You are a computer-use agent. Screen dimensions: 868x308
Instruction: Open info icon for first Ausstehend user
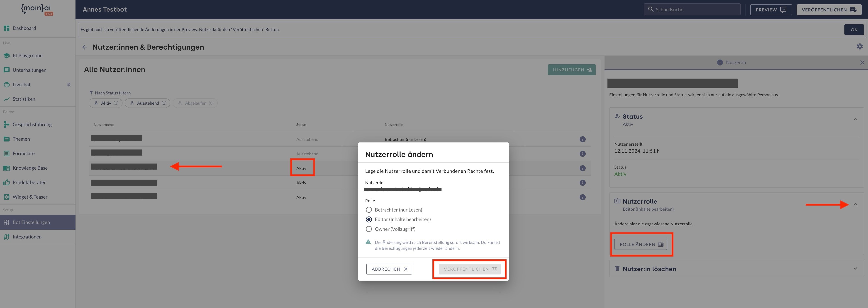pos(582,139)
